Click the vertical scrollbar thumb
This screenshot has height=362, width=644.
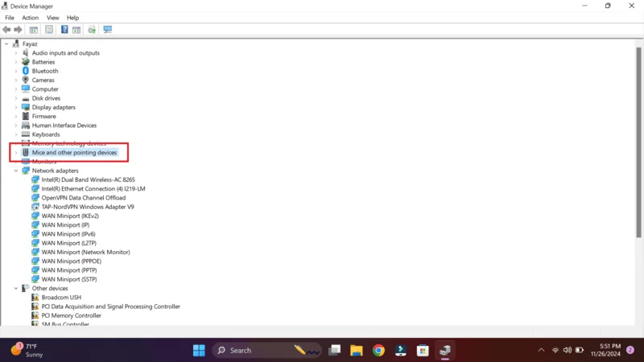638,142
